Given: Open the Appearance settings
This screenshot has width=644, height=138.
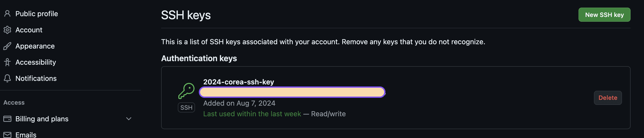Looking at the screenshot, I should (x=35, y=46).
